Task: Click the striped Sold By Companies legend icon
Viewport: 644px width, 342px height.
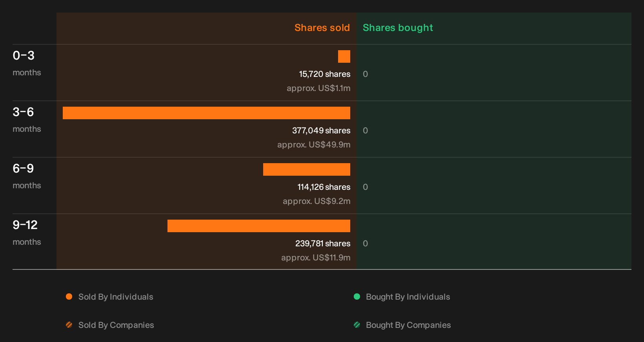Action: 69,325
